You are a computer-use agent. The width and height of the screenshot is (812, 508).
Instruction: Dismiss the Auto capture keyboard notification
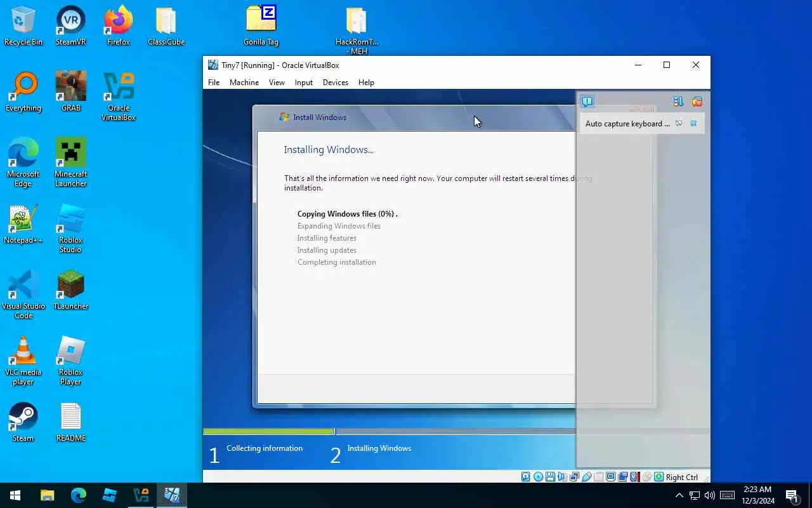[693, 123]
